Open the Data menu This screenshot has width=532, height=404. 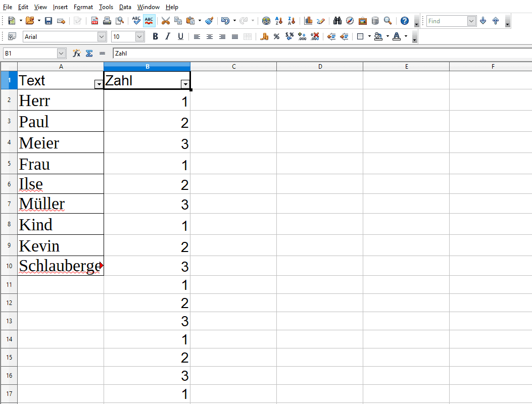click(125, 7)
